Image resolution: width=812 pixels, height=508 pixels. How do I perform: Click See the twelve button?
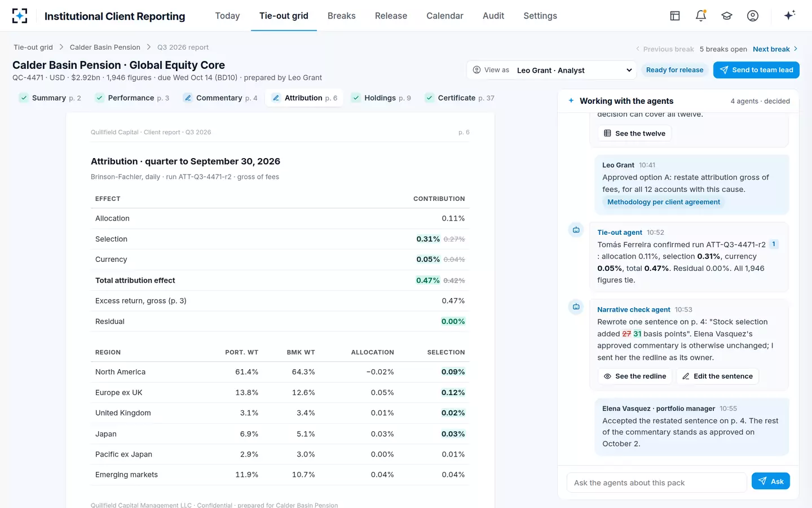(x=634, y=133)
